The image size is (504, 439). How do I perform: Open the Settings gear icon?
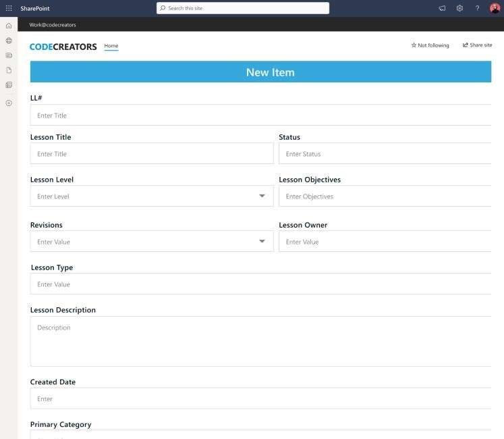click(x=459, y=8)
